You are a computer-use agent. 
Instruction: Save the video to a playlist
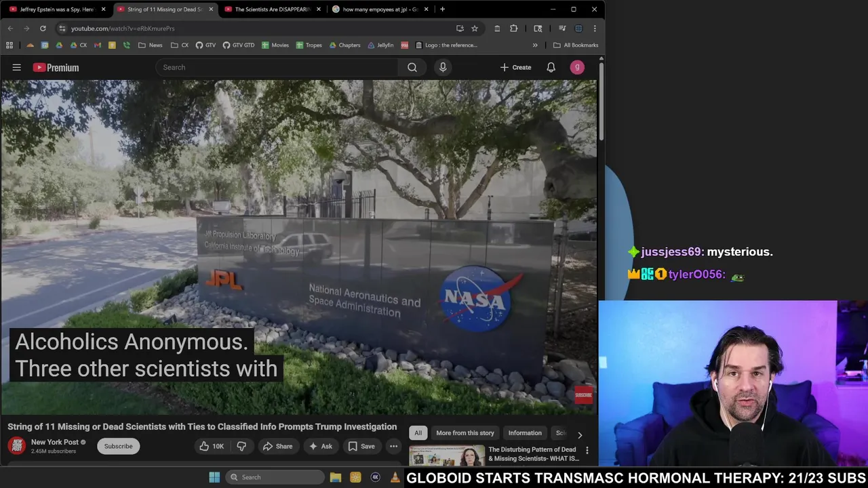pyautogui.click(x=361, y=446)
